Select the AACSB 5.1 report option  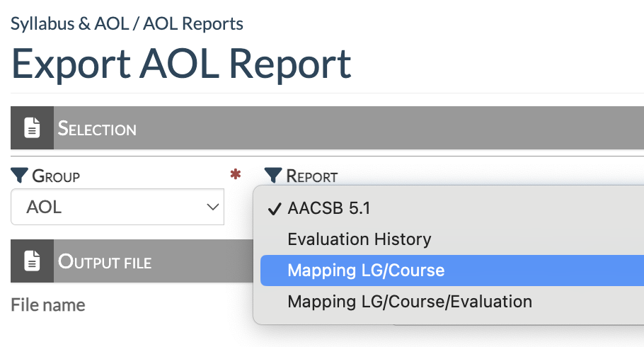[328, 209]
